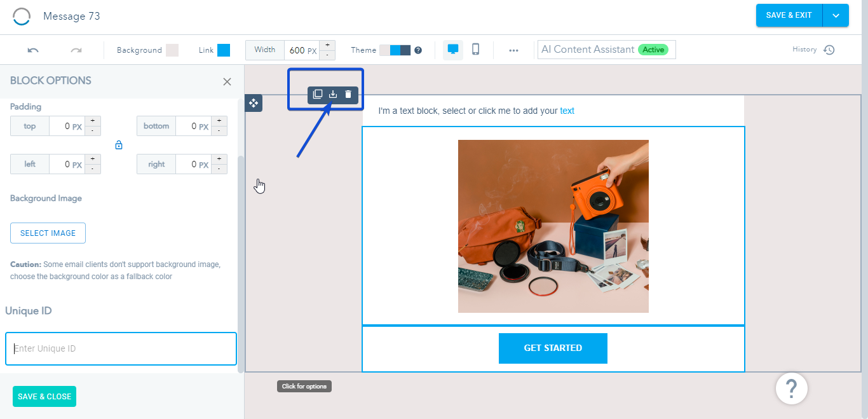Click the 'Unique ID' heading
The width and height of the screenshot is (868, 419).
tap(29, 311)
